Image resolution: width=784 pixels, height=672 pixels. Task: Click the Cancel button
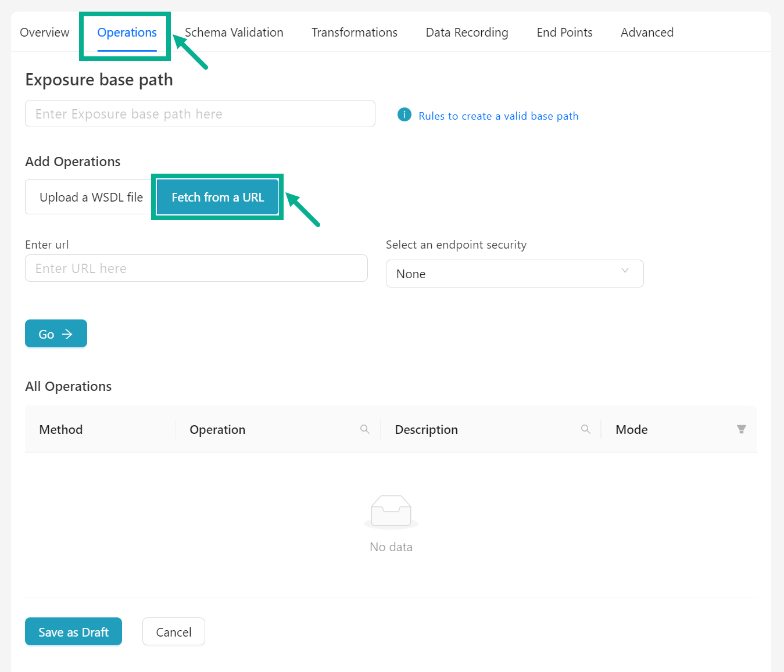pos(173,632)
